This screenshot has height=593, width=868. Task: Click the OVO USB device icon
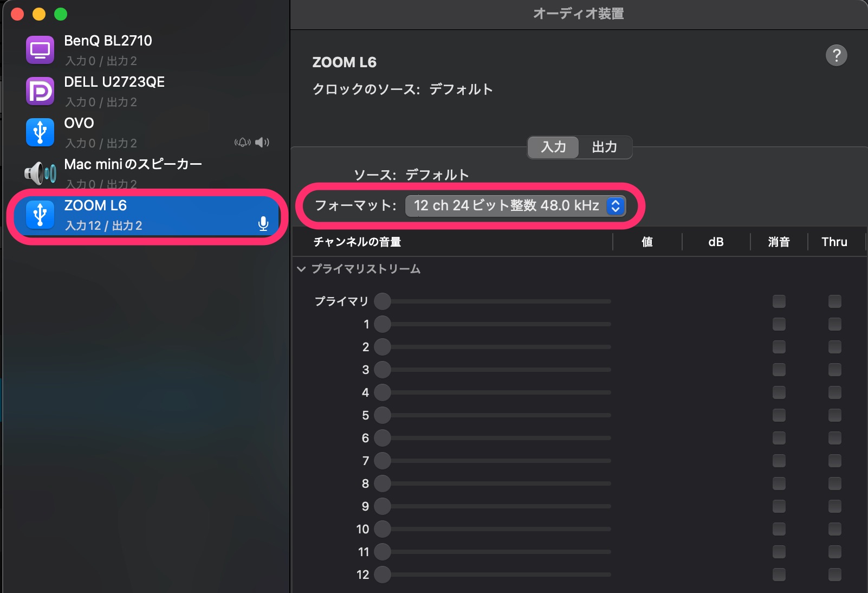[40, 132]
